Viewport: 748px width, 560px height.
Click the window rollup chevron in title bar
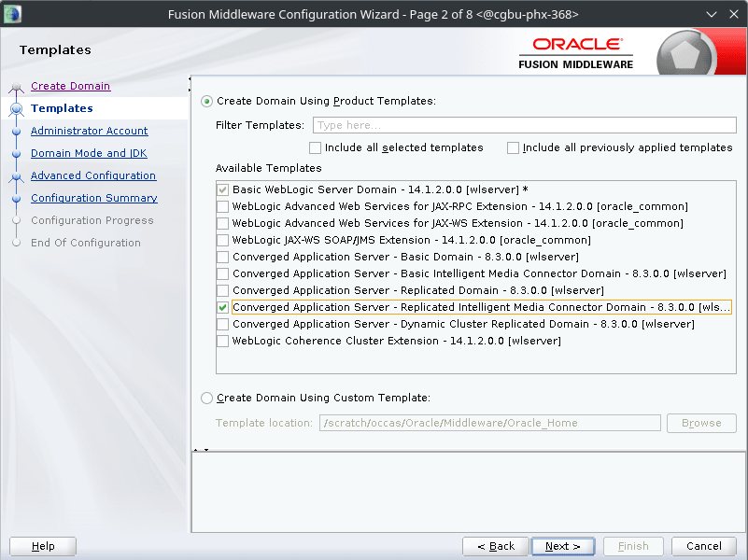click(712, 14)
